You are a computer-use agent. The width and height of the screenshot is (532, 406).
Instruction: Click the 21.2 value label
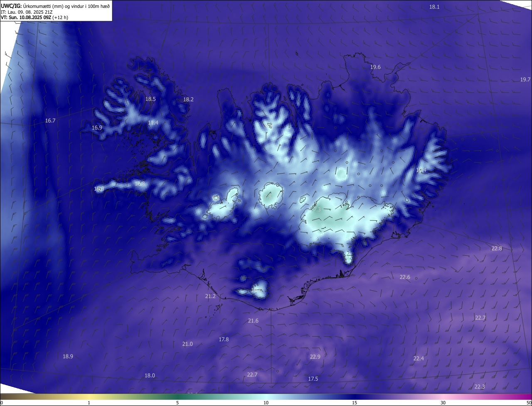[x=210, y=296]
